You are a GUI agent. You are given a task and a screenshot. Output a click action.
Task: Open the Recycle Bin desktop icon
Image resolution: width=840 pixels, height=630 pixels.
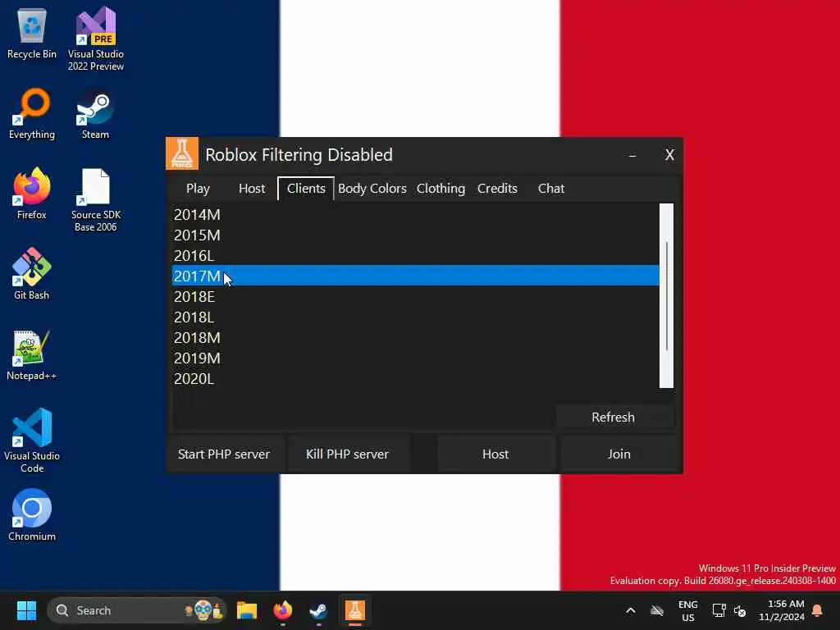pos(32,34)
